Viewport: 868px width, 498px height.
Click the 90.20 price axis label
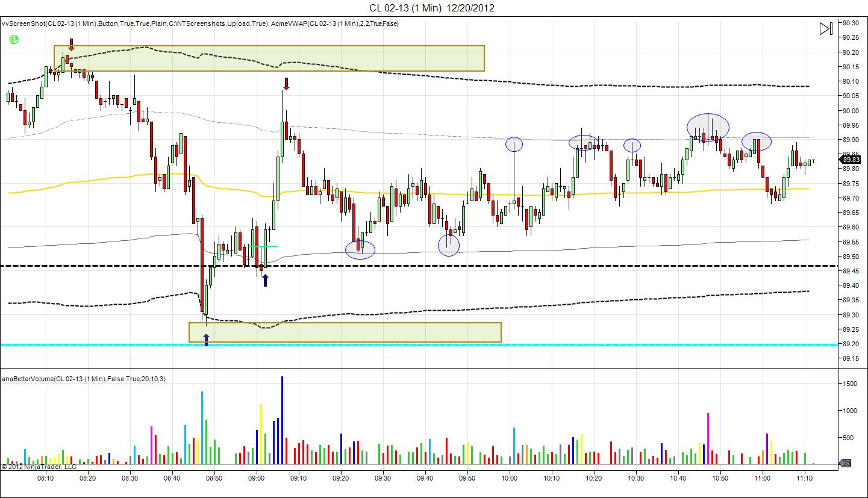point(850,52)
